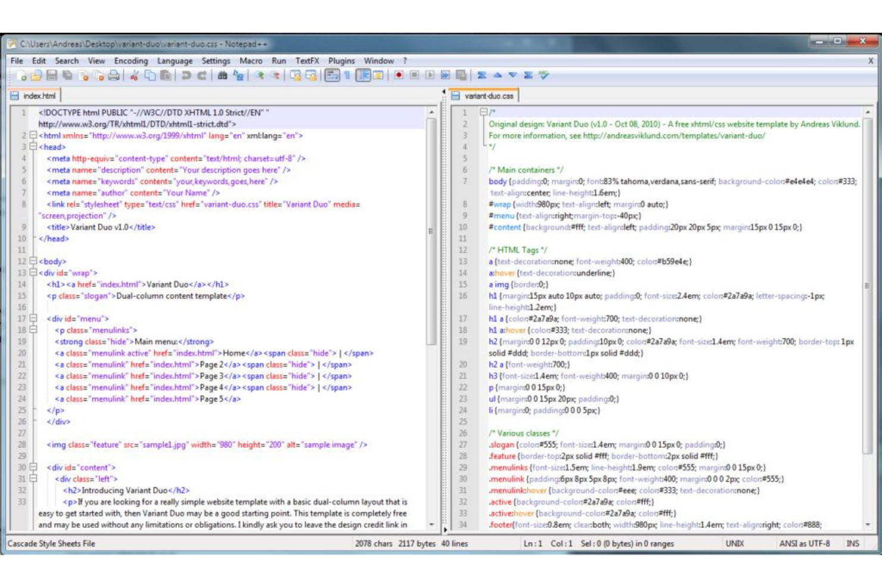The image size is (882, 588).
Task: Start macro recording from the toolbar
Action: click(399, 76)
